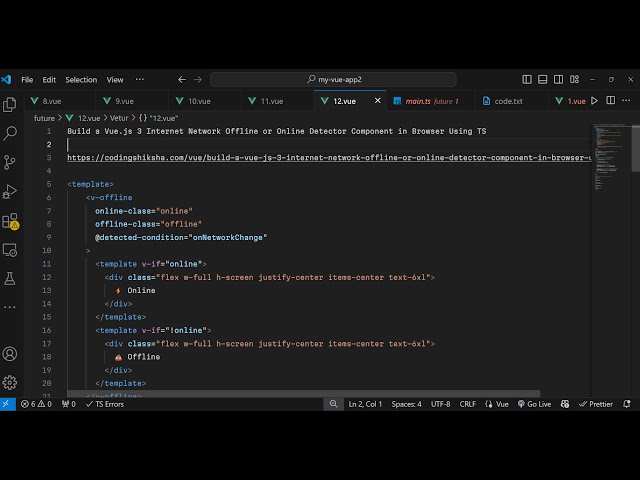Open the Testing flask icon
The width and height of the screenshot is (640, 480).
pyautogui.click(x=10, y=279)
